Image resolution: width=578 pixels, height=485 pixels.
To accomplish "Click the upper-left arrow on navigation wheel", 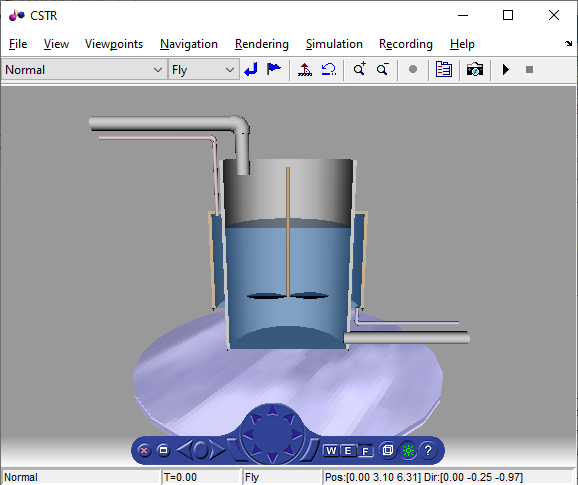I will point(255,418).
